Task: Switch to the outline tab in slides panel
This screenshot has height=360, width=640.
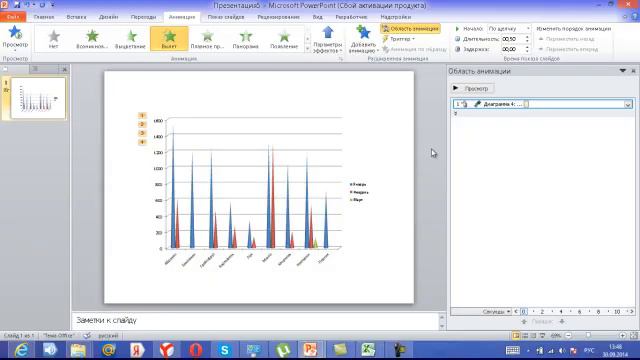Action: 36,69
